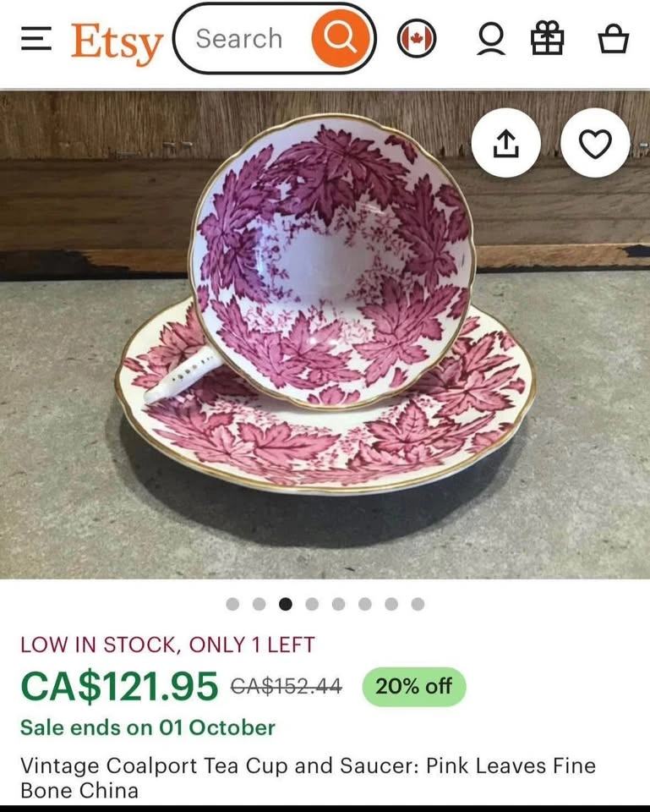Open the account profile icon

[490, 39]
